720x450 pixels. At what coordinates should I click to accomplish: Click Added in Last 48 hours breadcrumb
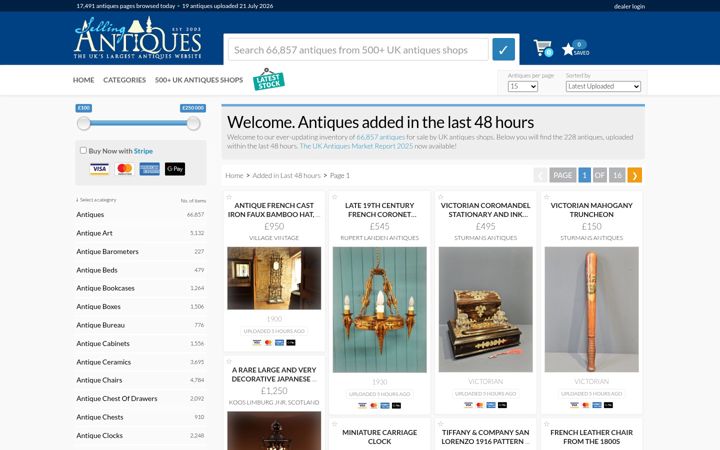point(287,175)
